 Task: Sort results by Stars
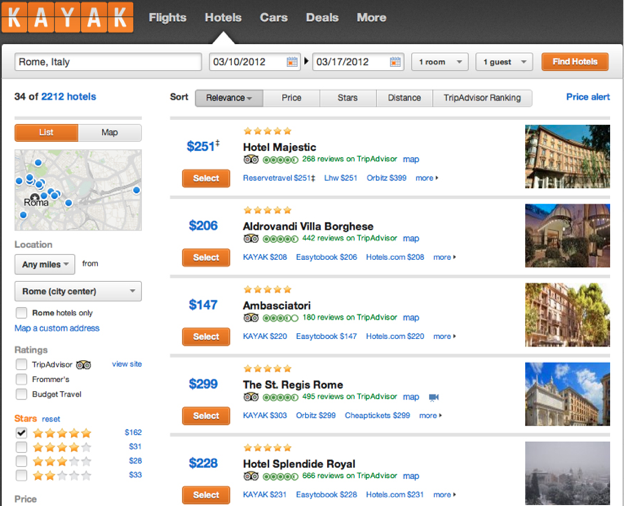pos(348,98)
